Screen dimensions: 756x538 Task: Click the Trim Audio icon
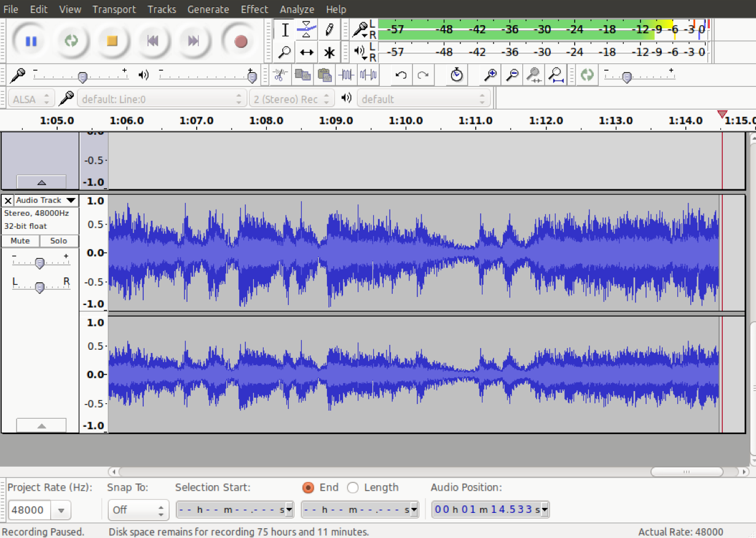[x=345, y=74]
